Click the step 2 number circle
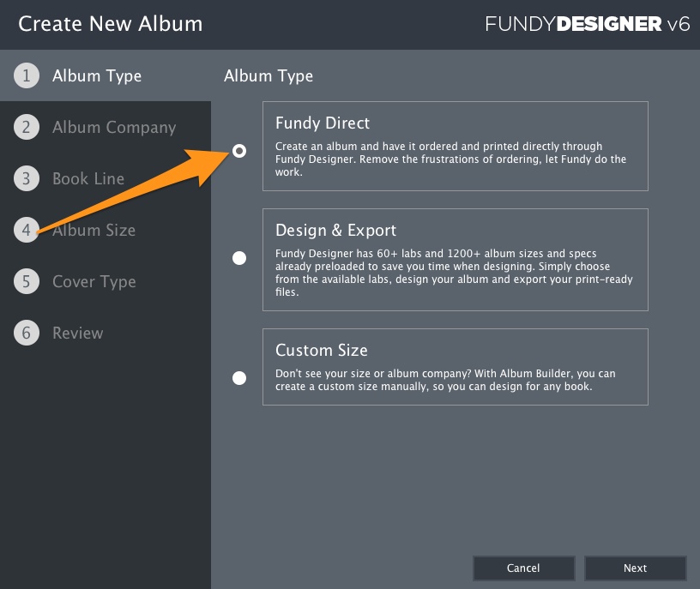 click(27, 127)
